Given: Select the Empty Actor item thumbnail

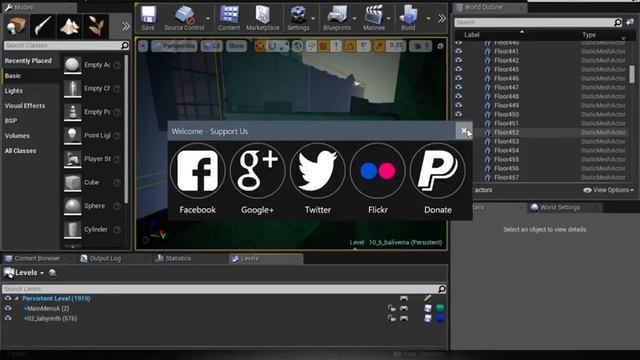Looking at the screenshot, I should [72, 65].
